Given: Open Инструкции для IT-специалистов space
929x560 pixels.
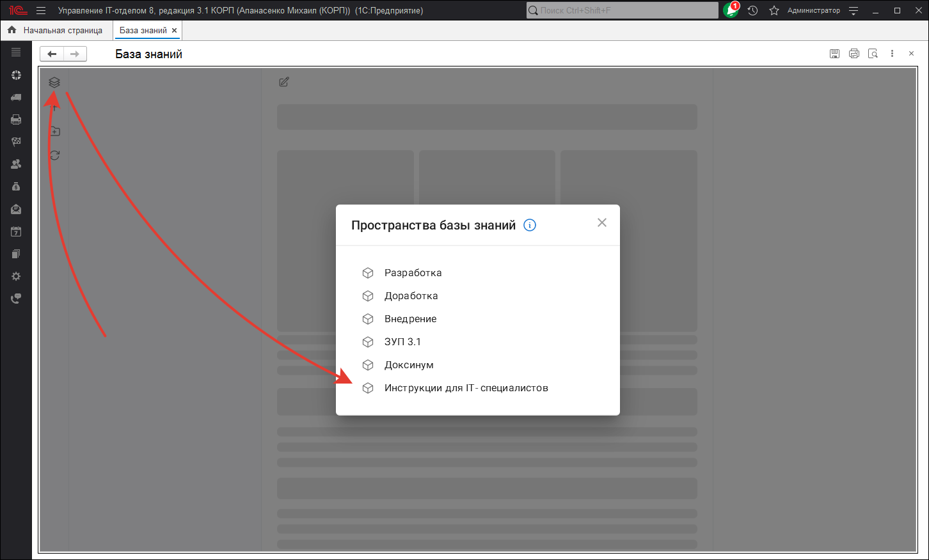Looking at the screenshot, I should 466,388.
